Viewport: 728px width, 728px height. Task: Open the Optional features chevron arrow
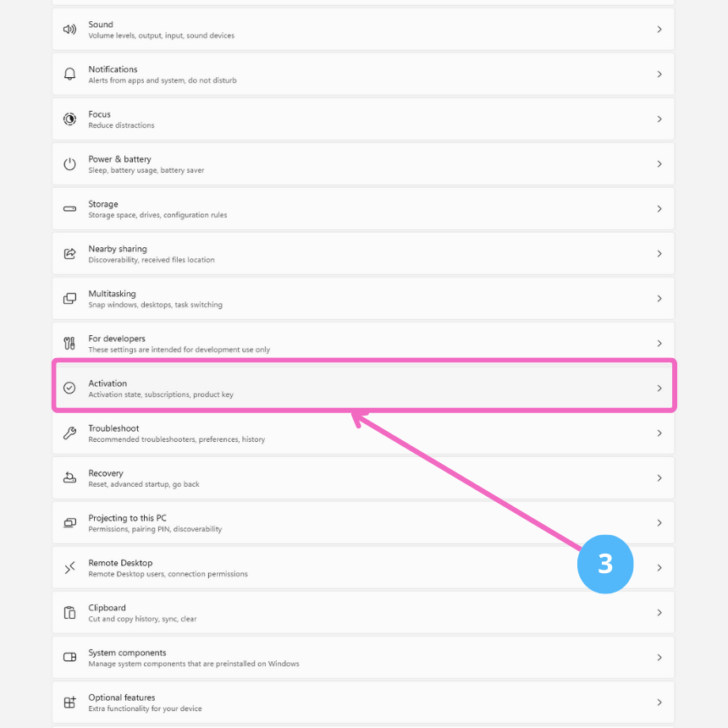coord(659,703)
